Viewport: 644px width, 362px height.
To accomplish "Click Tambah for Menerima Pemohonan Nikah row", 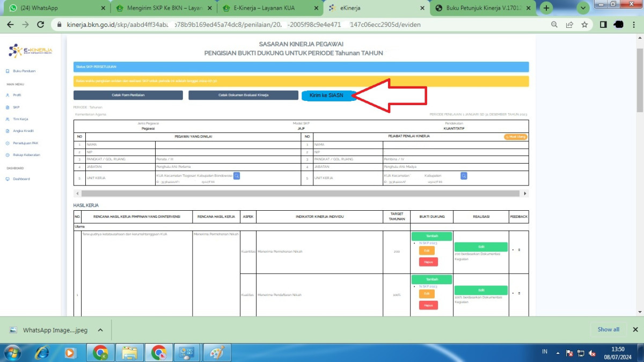I will (431, 236).
